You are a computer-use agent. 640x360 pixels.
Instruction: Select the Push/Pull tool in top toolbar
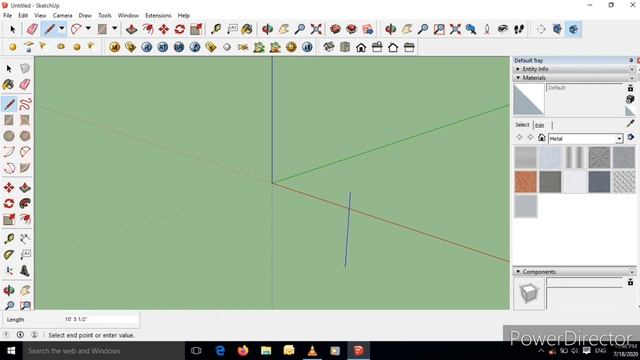[x=131, y=29]
